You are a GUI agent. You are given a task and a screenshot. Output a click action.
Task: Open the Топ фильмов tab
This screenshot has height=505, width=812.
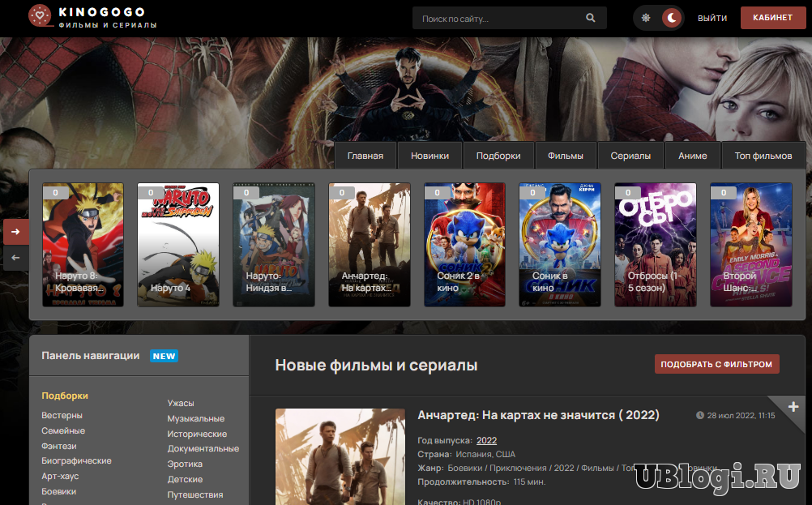tap(763, 156)
